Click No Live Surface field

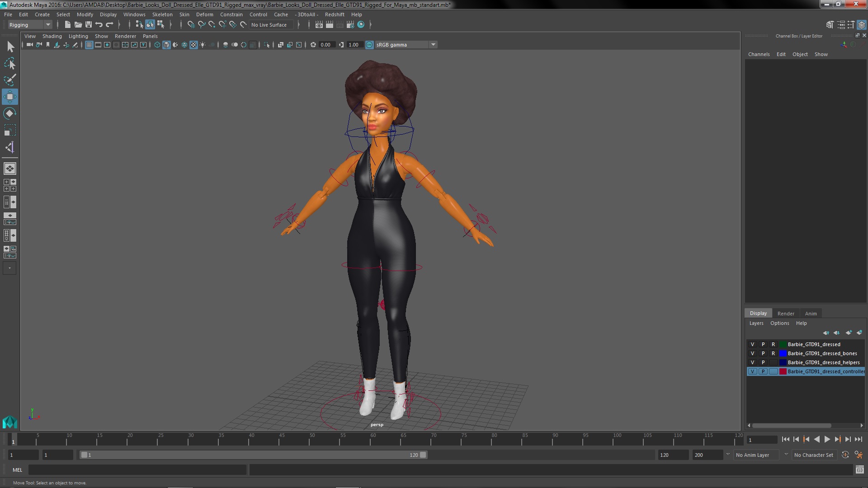click(271, 25)
